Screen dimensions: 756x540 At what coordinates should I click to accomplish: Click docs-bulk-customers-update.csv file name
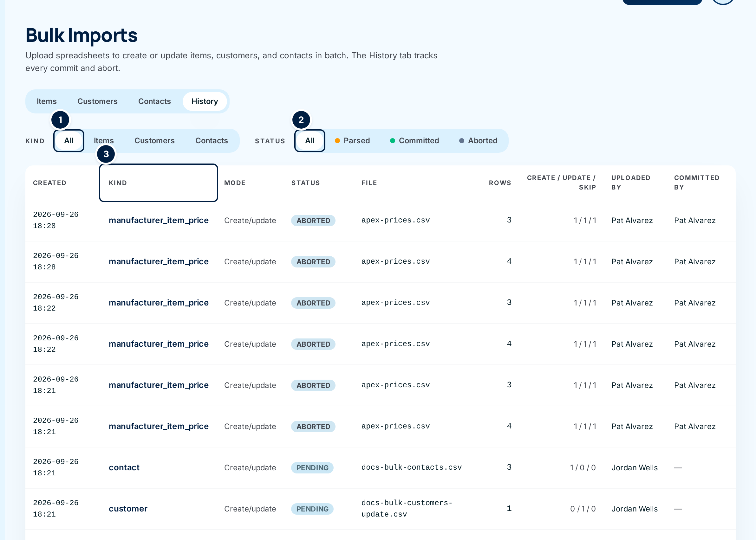point(407,508)
